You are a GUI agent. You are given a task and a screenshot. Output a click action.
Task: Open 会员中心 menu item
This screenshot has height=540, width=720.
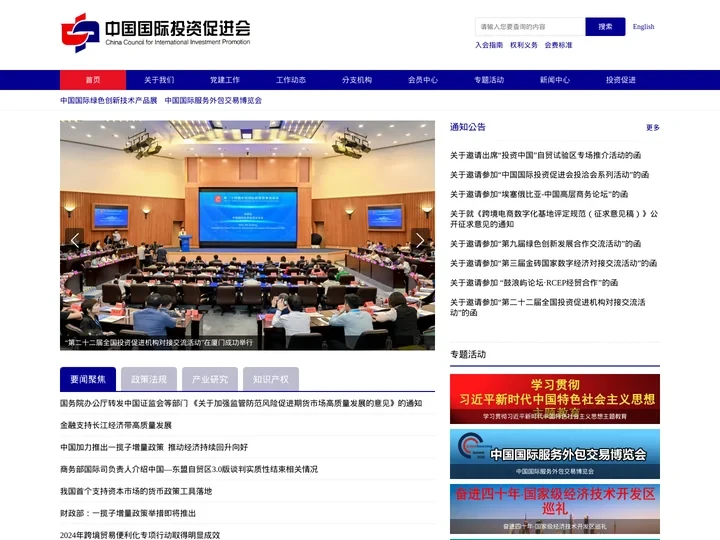click(423, 80)
